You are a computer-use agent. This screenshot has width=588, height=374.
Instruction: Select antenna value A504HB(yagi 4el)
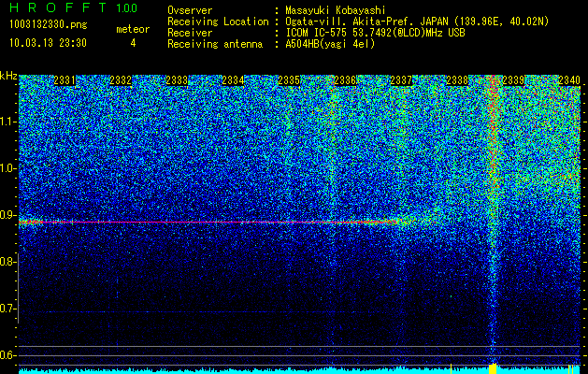click(x=330, y=44)
